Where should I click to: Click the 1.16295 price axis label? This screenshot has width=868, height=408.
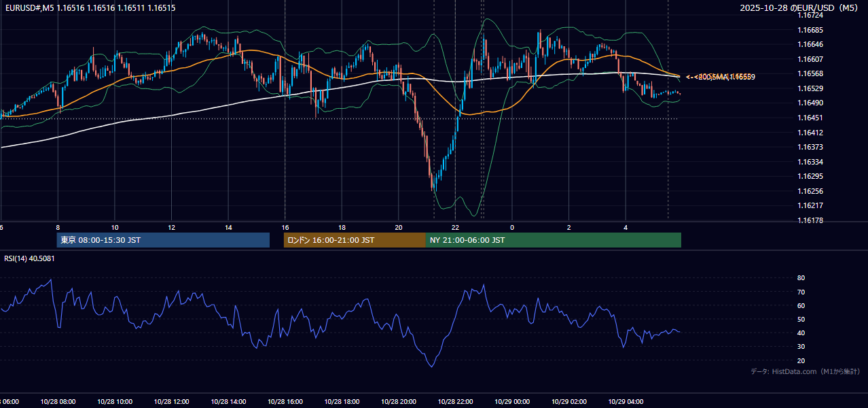pos(810,176)
